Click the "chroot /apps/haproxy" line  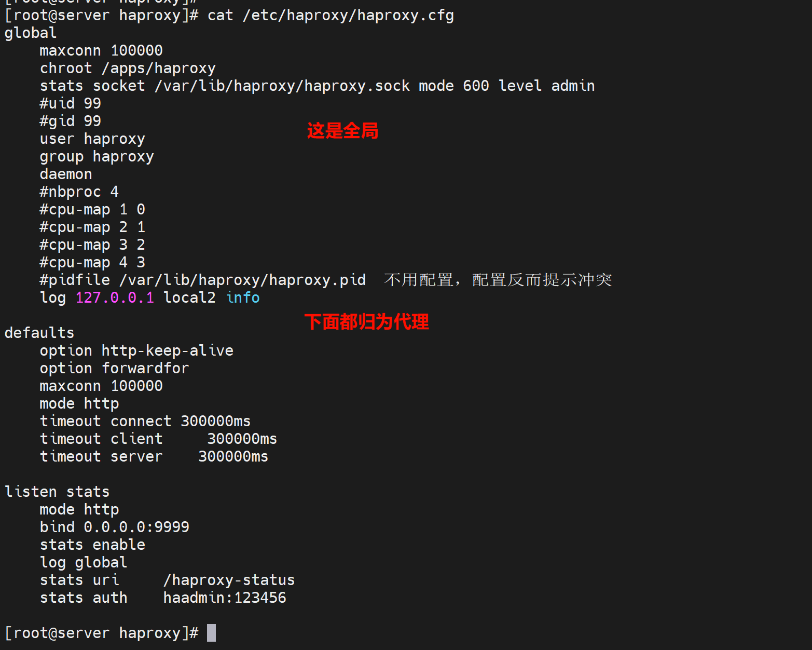pos(128,69)
